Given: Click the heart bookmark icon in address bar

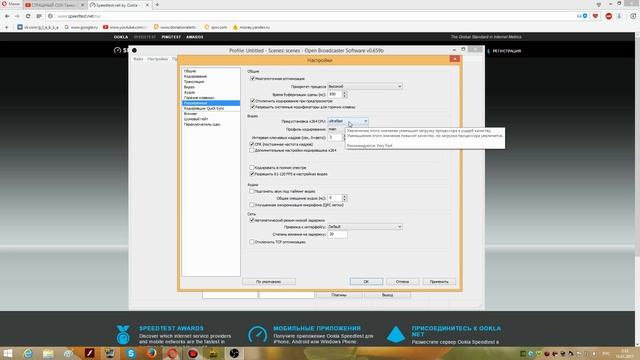Looking at the screenshot, I should pyautogui.click(x=595, y=16).
